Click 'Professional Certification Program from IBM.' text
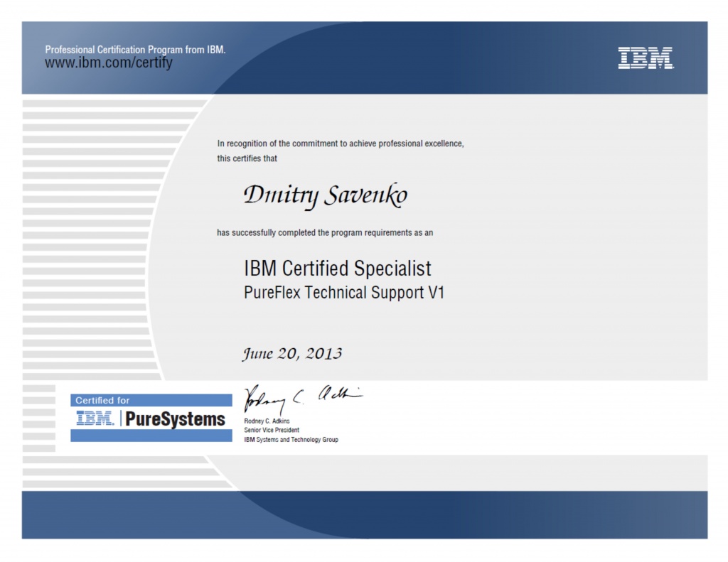This screenshot has width=728, height=562. [x=135, y=50]
